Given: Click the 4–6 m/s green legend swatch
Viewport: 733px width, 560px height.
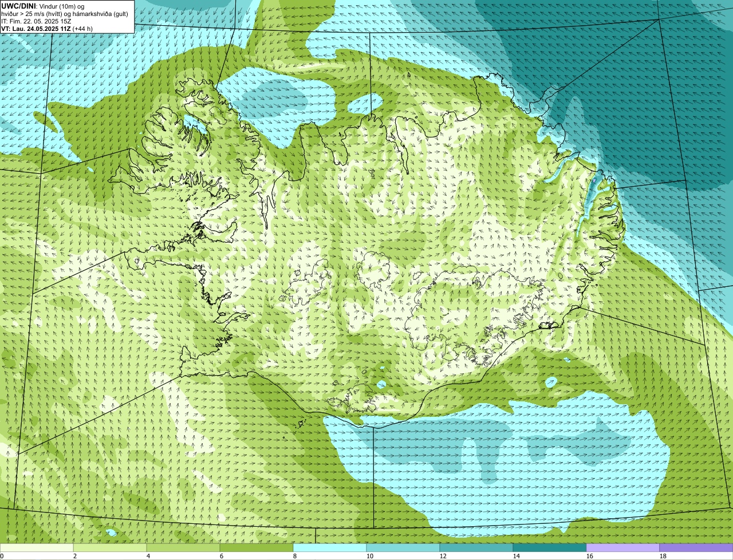Looking at the screenshot, I should (183, 548).
